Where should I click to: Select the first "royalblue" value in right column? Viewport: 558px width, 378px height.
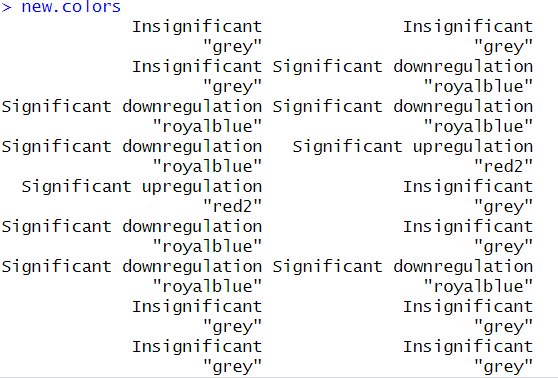point(478,86)
